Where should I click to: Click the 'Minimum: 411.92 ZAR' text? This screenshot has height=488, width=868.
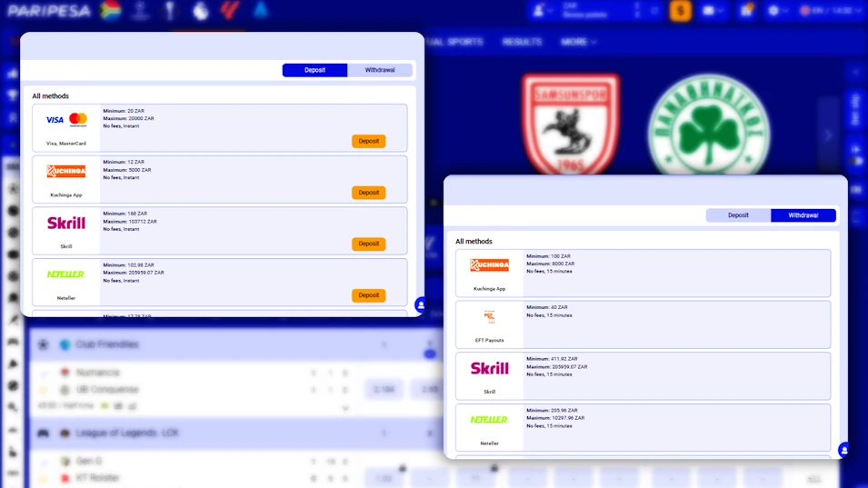click(x=552, y=359)
